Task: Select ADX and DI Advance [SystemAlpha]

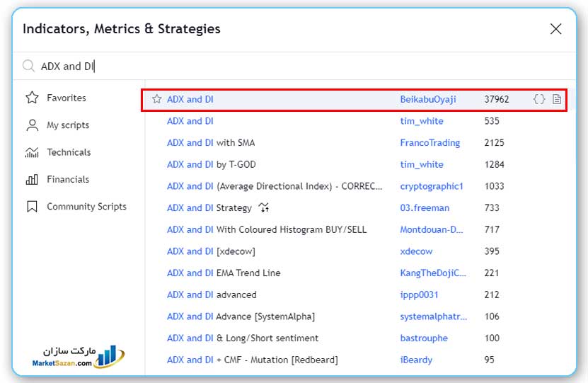Action: click(x=241, y=316)
